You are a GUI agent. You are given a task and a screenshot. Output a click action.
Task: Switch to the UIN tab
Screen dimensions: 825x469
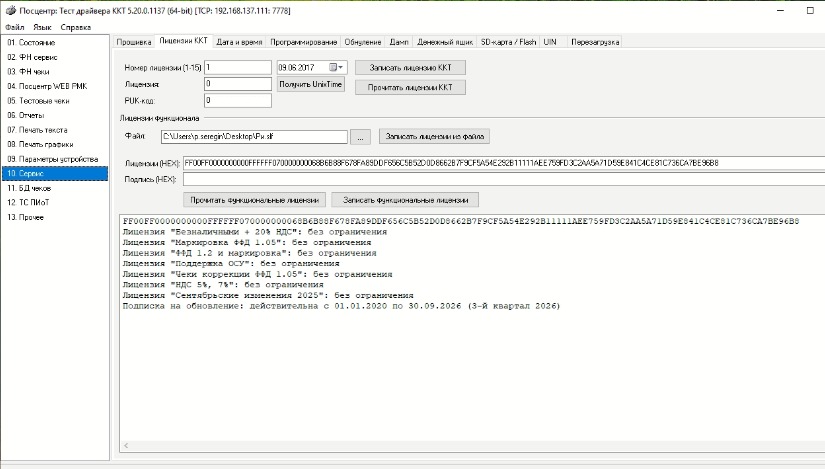pyautogui.click(x=550, y=42)
